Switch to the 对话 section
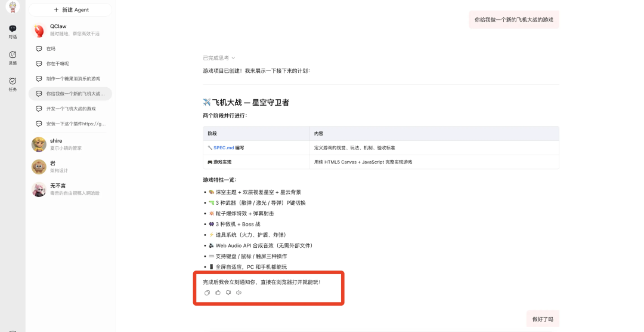 13,32
